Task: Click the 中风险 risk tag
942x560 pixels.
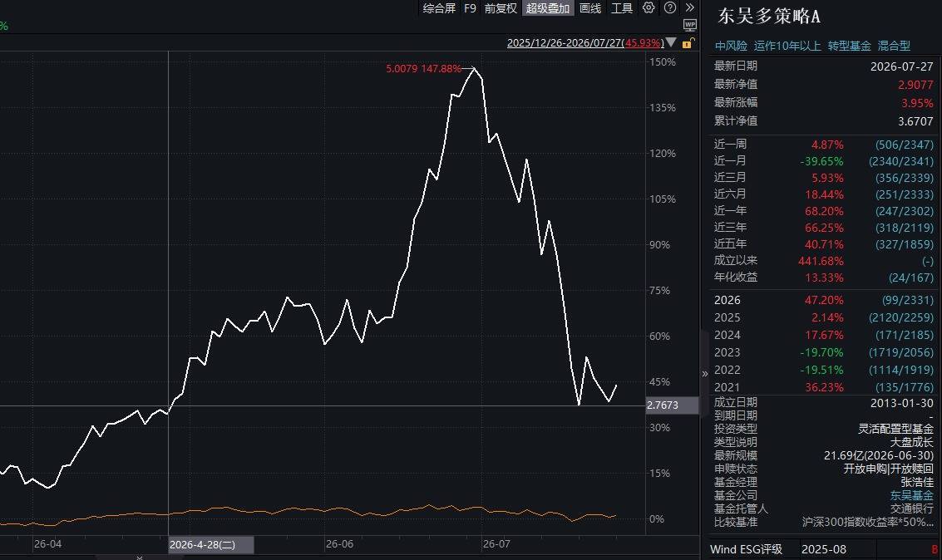Action: pos(731,46)
